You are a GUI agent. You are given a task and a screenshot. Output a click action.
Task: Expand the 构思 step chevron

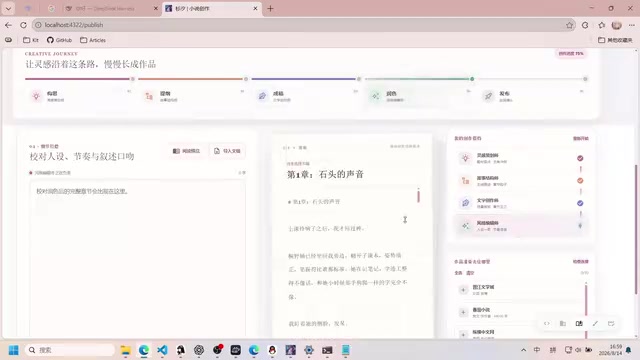click(x=129, y=91)
